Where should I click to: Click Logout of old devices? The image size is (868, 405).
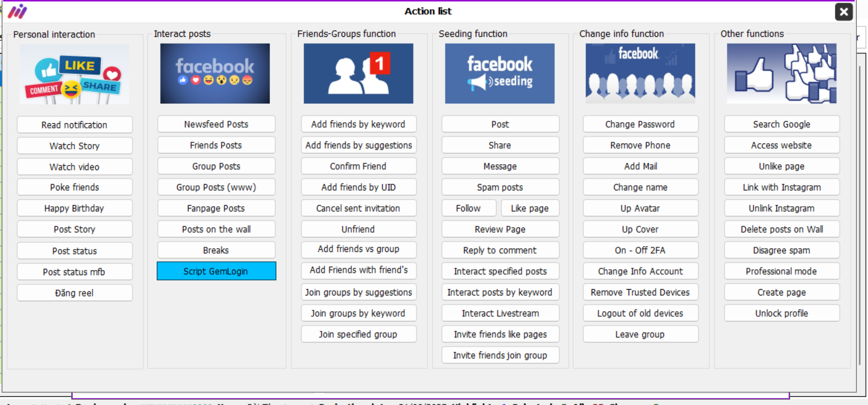click(x=640, y=314)
